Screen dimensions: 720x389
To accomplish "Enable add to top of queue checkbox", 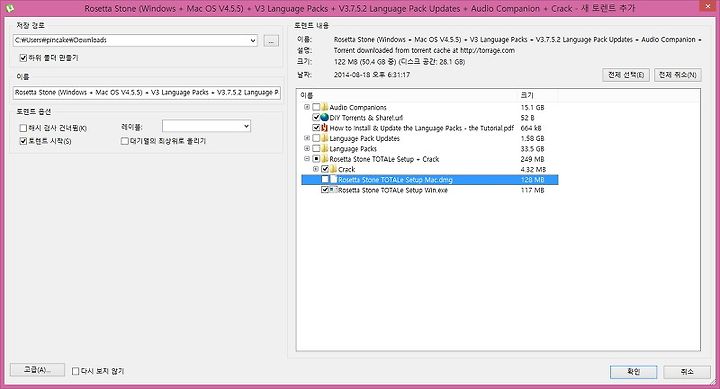I will point(124,141).
